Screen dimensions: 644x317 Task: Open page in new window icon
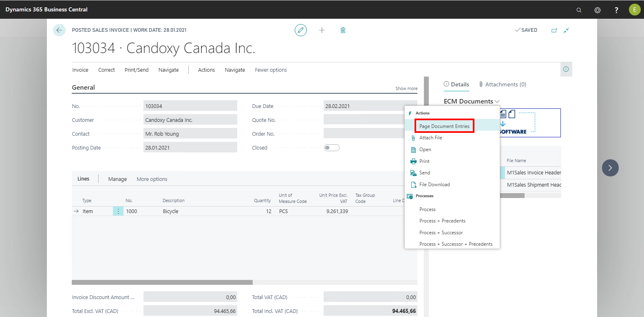(x=554, y=31)
